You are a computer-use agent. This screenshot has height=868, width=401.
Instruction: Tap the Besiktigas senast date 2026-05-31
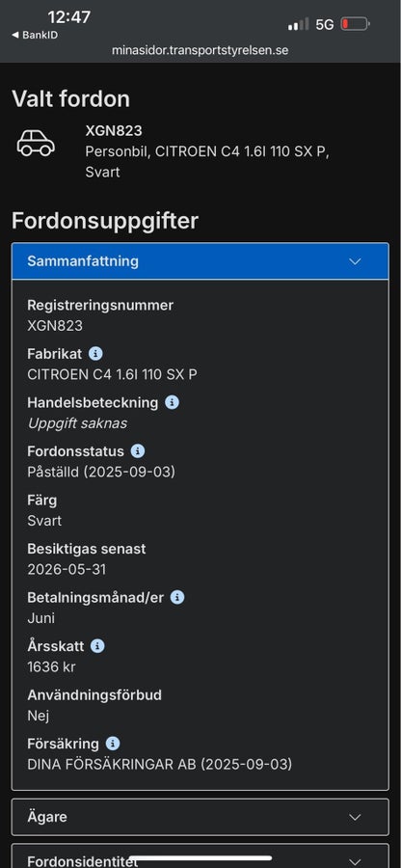tap(67, 570)
